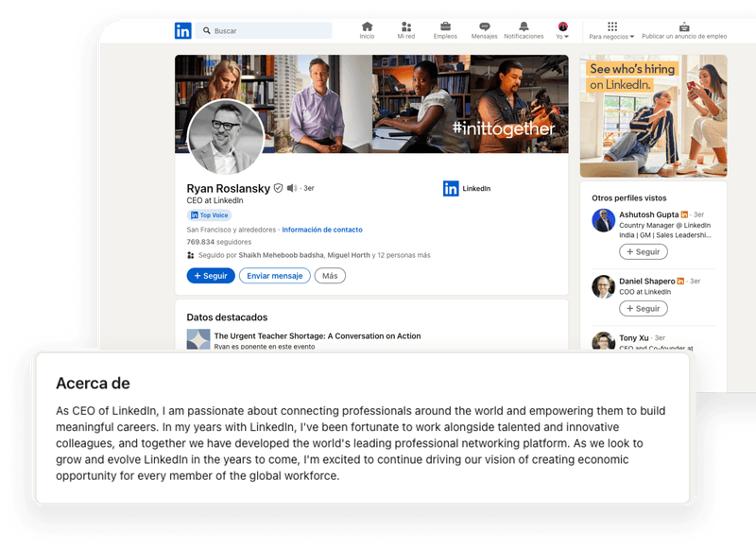Screen dimensions: 756x548
Task: Open Daniel Shapero's profile picture
Action: point(603,287)
